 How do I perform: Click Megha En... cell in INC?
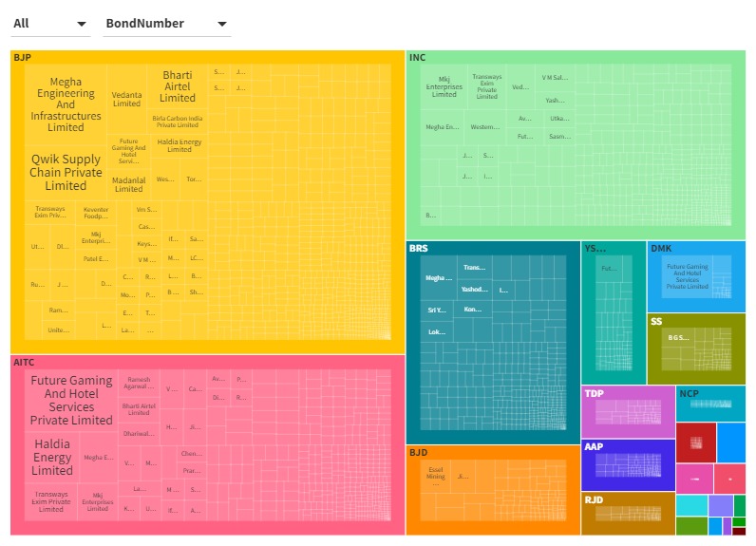pos(443,127)
